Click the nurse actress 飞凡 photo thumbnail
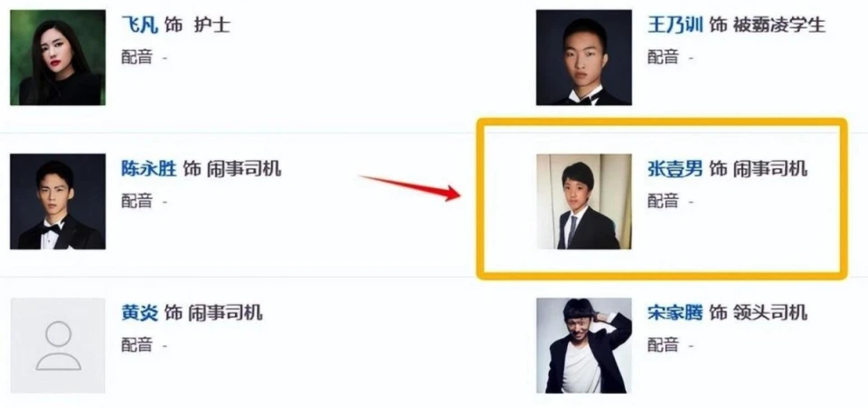Screen dimensions: 868x408 [x=58, y=58]
